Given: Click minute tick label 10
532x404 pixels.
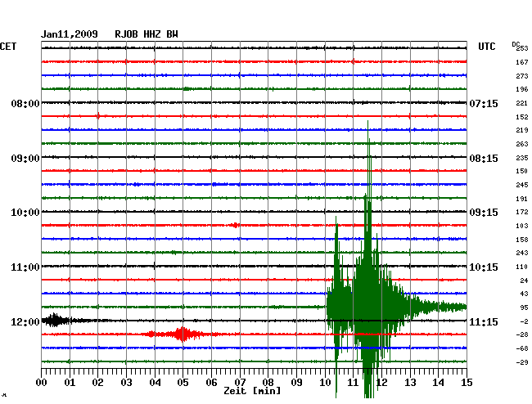Looking at the screenshot, I should (325, 382).
